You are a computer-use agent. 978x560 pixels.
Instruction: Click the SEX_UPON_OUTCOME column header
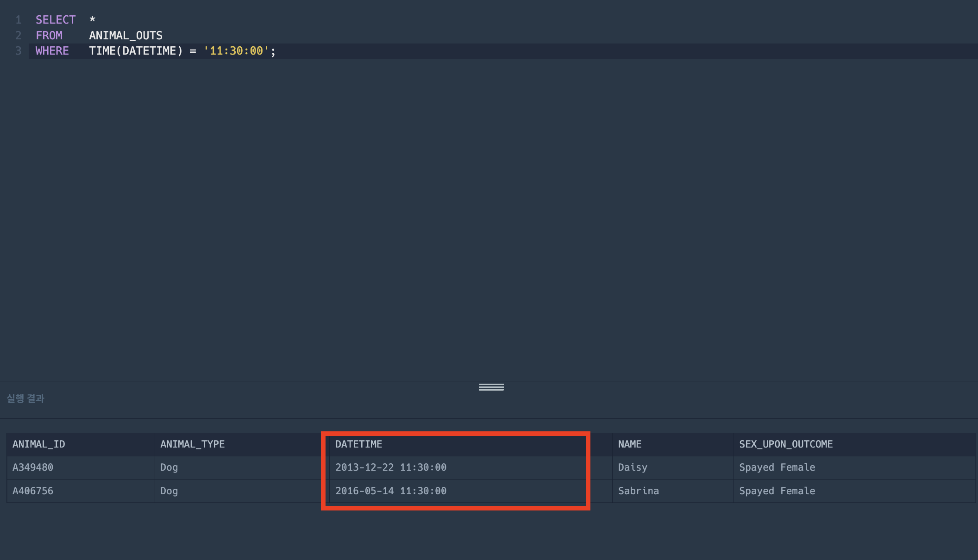(x=785, y=444)
